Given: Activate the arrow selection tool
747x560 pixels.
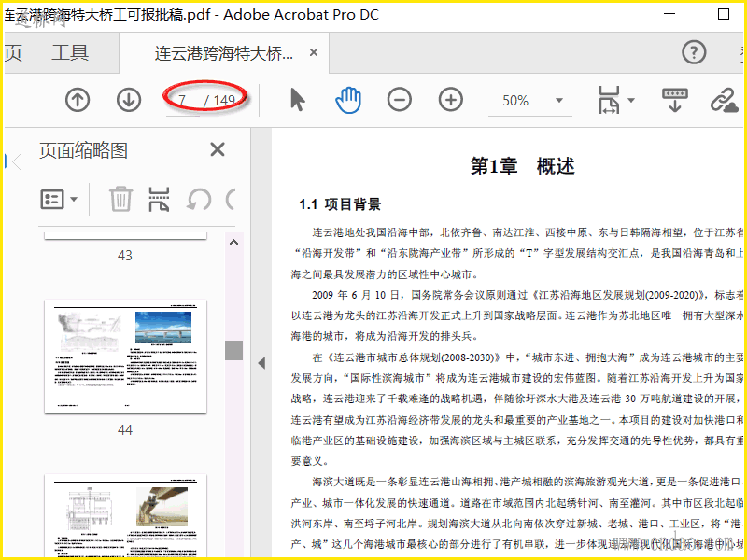Looking at the screenshot, I should click(298, 100).
